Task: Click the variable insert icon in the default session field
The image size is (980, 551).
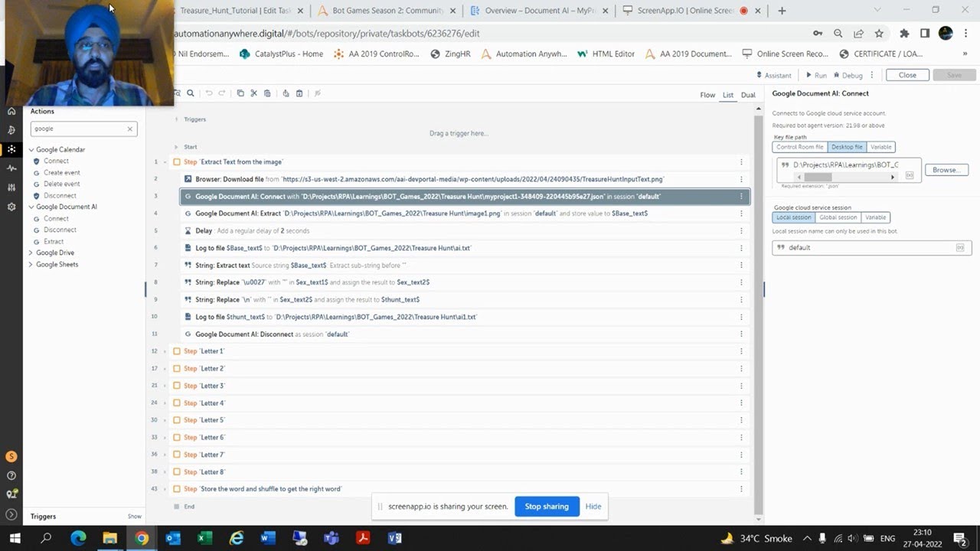Action: tap(960, 248)
